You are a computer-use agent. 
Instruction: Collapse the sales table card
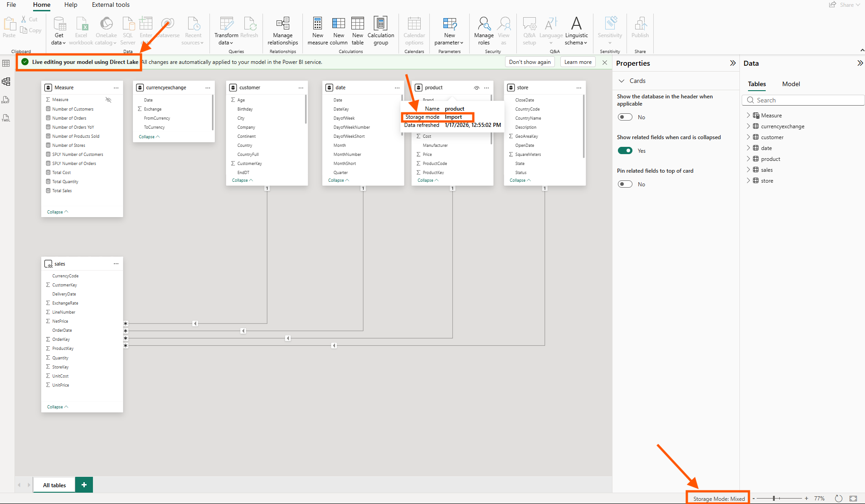pos(58,407)
